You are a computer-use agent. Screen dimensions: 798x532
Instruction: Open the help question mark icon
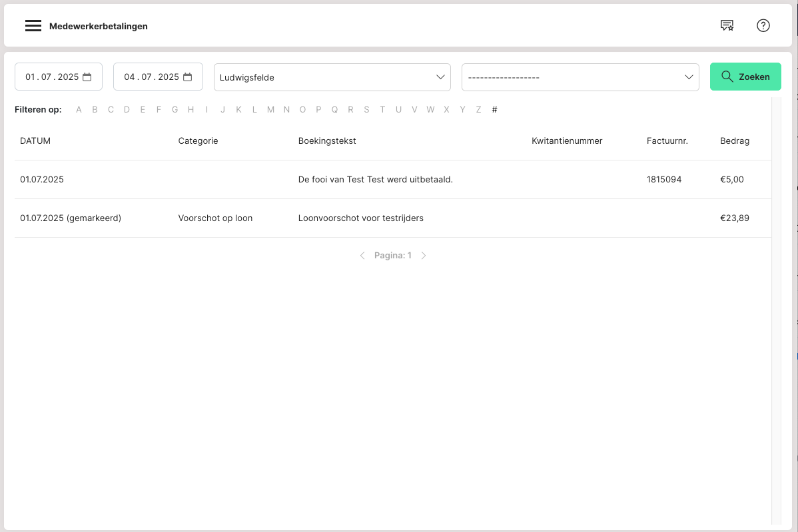pyautogui.click(x=763, y=25)
